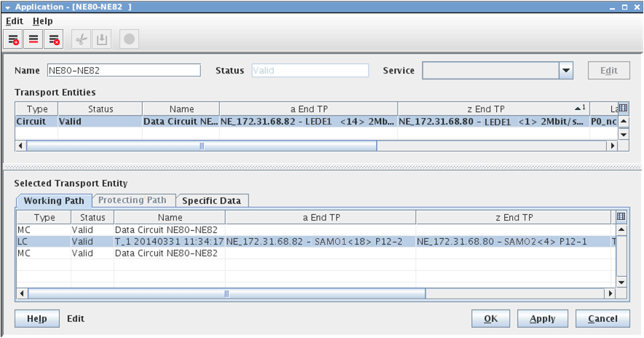Select the Working Path tab
Image resolution: width=644 pixels, height=338 pixels.
(53, 200)
